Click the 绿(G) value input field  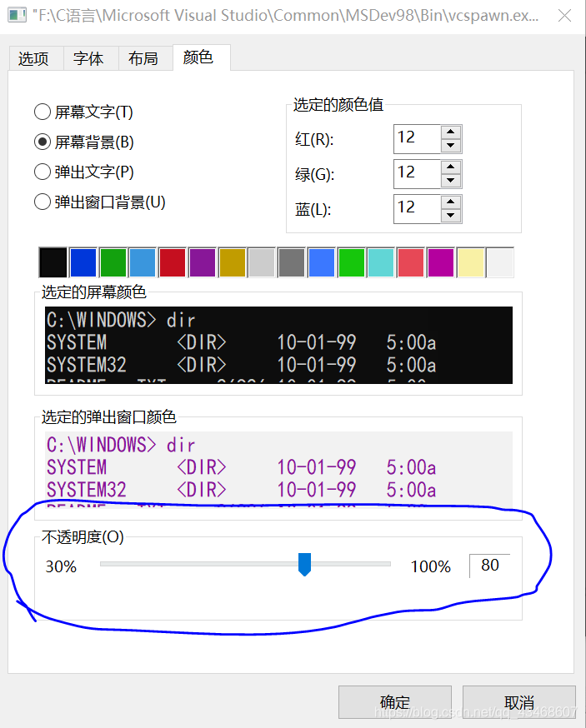tap(417, 173)
